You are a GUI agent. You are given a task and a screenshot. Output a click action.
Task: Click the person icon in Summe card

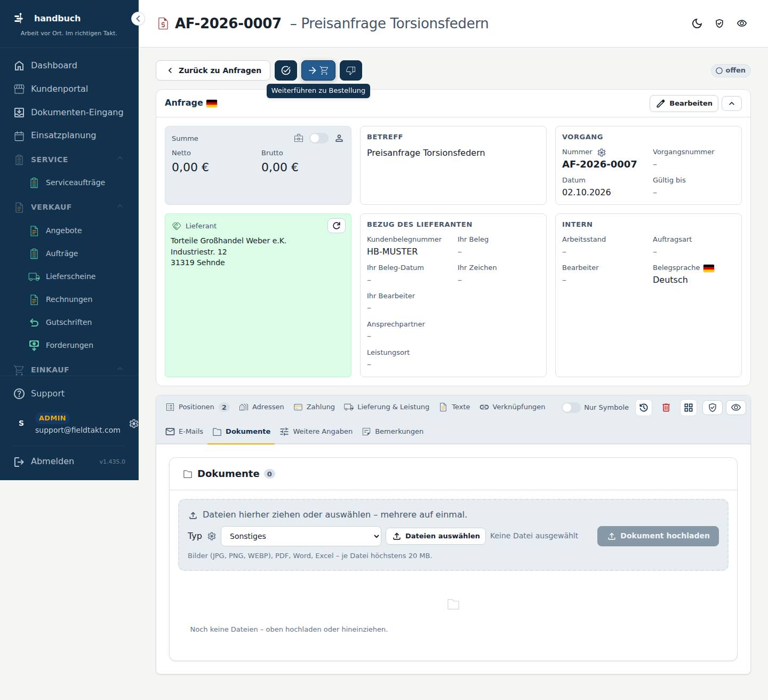(339, 138)
